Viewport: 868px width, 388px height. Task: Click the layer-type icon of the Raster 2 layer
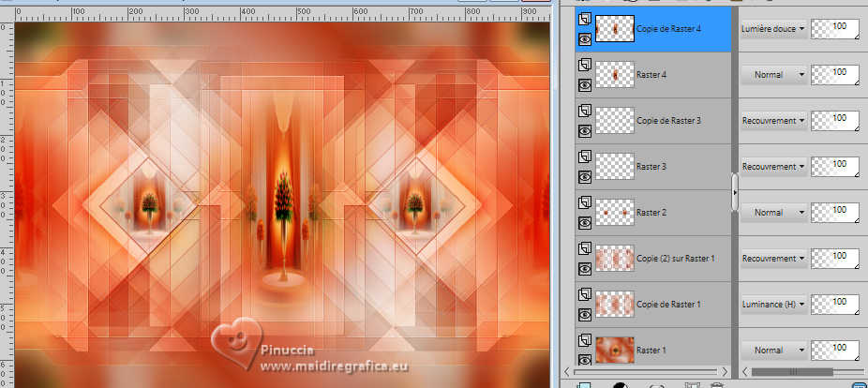[585, 203]
